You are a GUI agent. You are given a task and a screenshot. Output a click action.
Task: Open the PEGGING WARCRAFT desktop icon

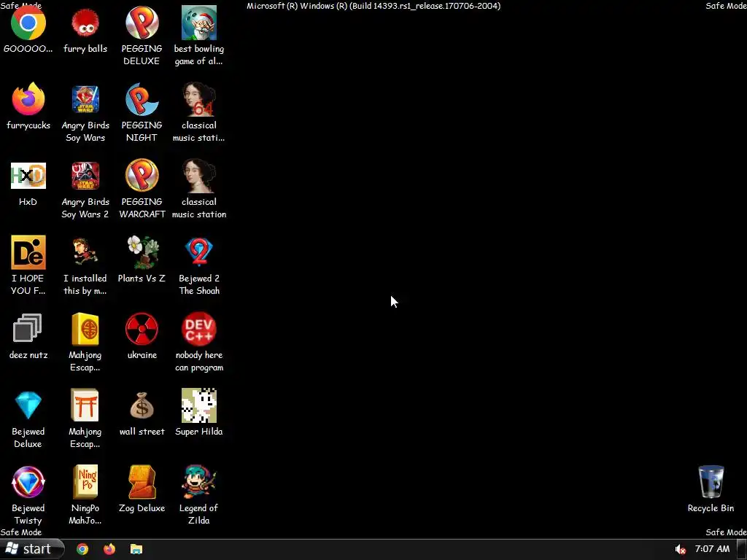142,176
